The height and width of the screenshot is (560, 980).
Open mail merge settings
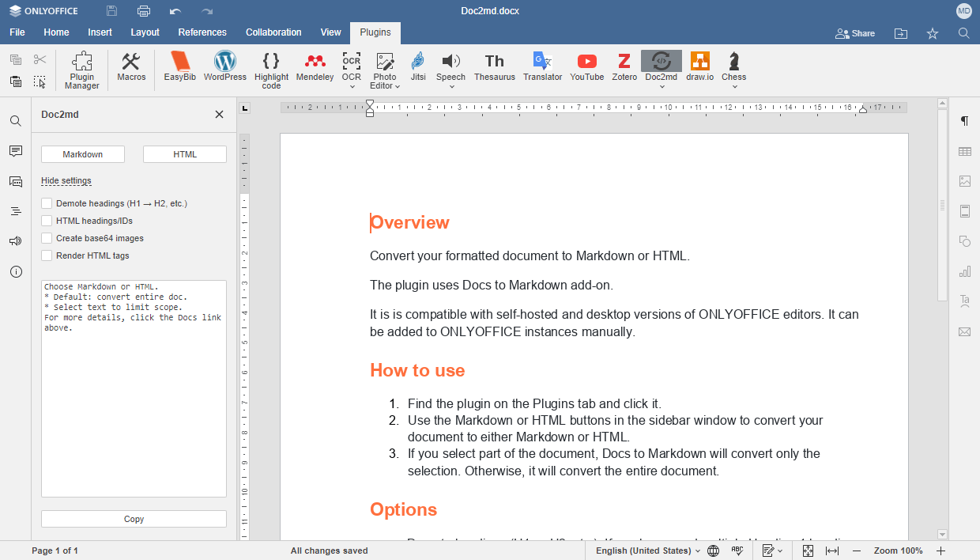pos(965,331)
